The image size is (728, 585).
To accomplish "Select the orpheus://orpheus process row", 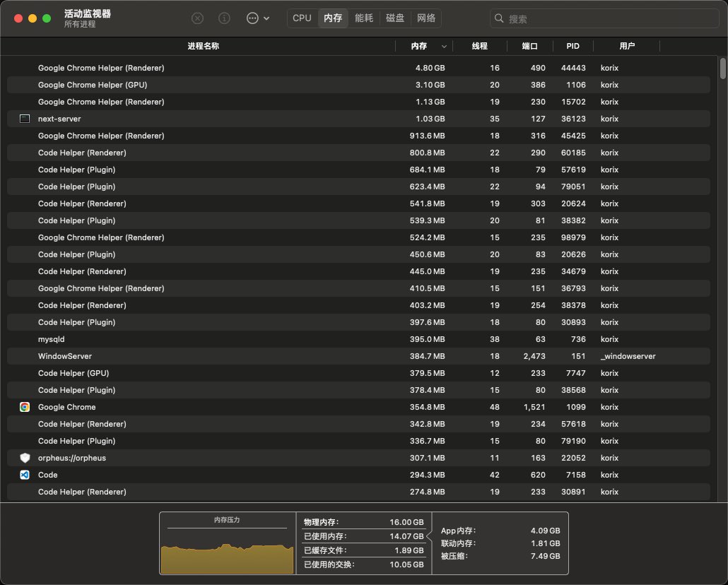I will coord(358,458).
